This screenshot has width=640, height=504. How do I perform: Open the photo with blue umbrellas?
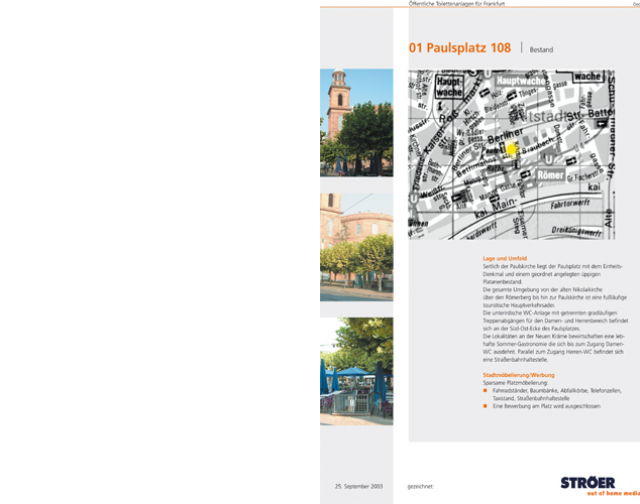pyautogui.click(x=356, y=370)
